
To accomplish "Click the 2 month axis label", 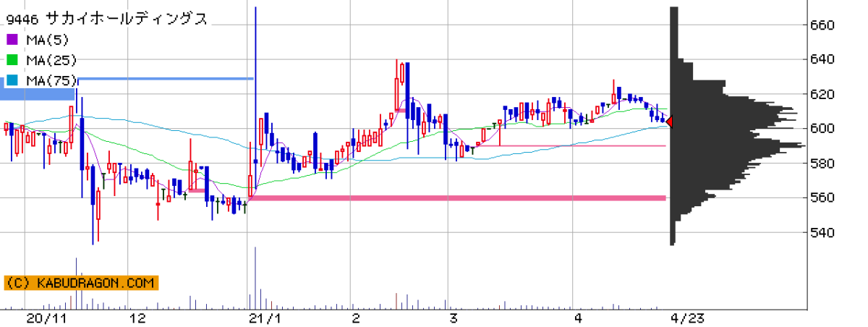I will pos(355,318).
